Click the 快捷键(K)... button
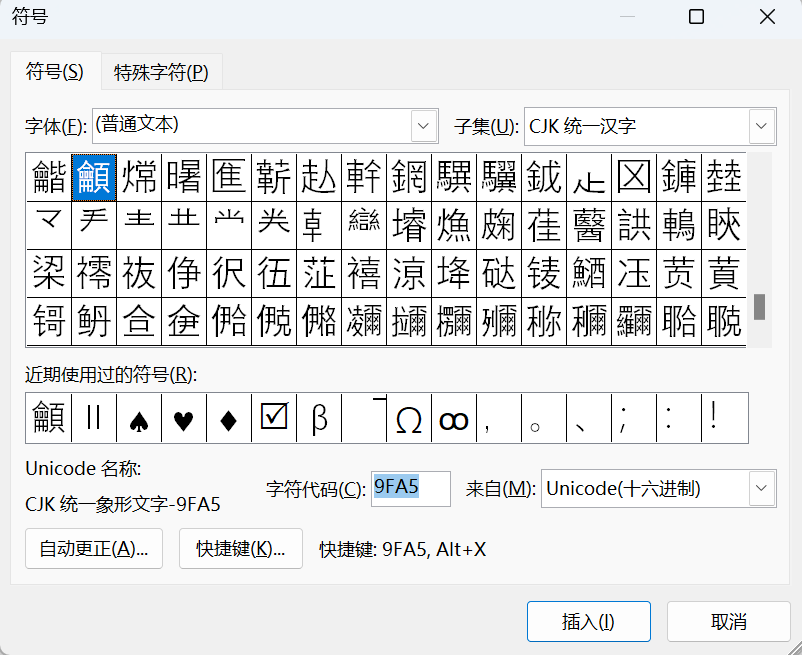802x655 pixels. [241, 549]
